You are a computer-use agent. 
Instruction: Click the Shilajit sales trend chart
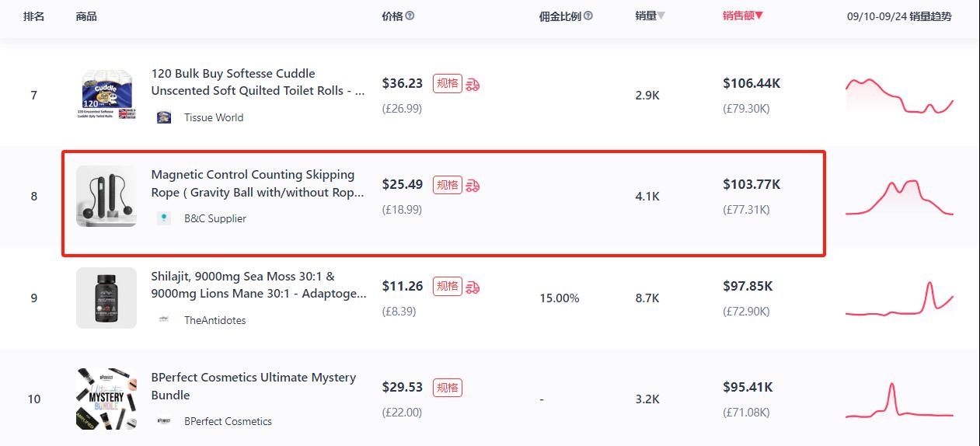tap(899, 299)
